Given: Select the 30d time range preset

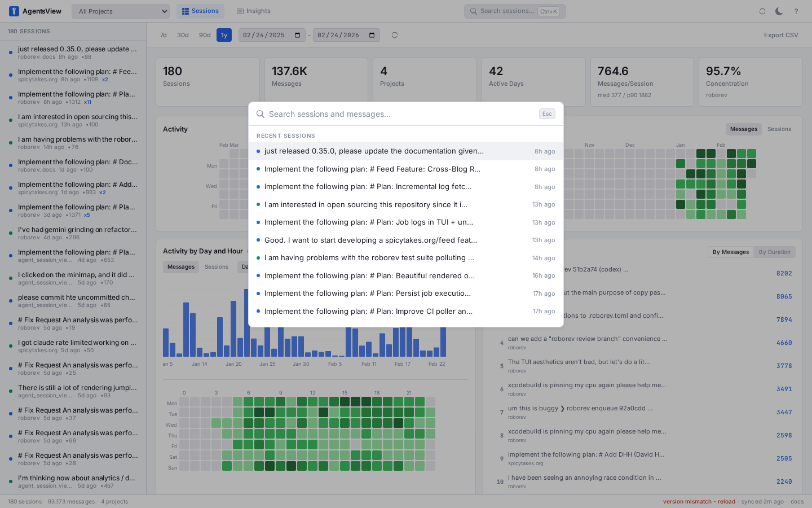Looking at the screenshot, I should coord(183,35).
